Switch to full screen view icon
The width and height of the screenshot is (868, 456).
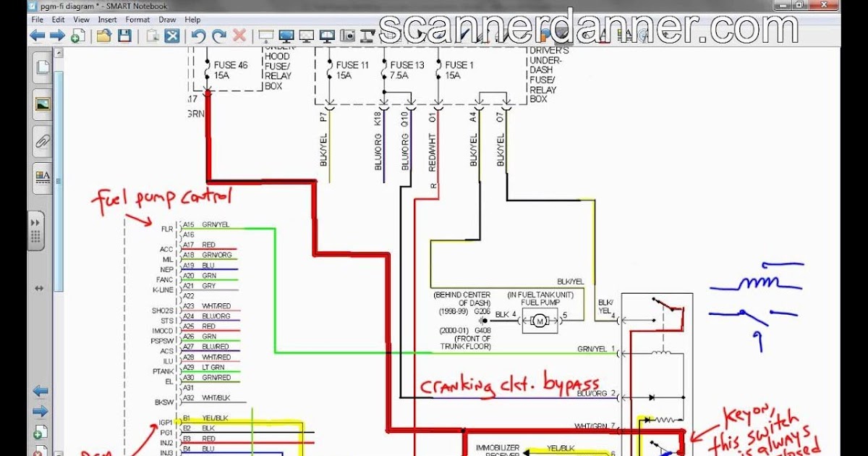click(286, 35)
